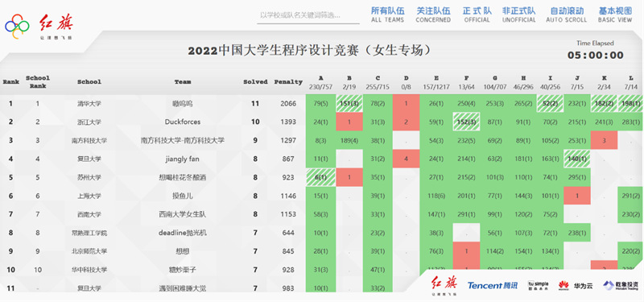Click the Penalty column header
This screenshot has height=302, width=644.
(x=288, y=82)
